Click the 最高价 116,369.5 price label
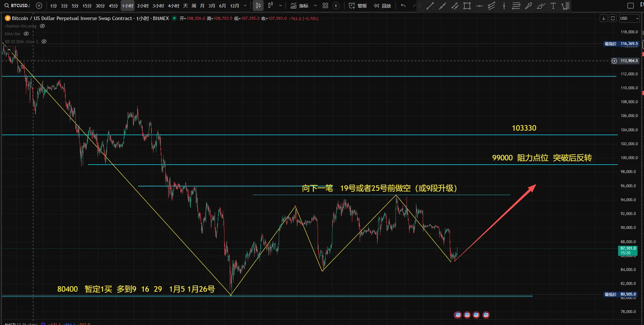644x325 pixels. [x=621, y=44]
